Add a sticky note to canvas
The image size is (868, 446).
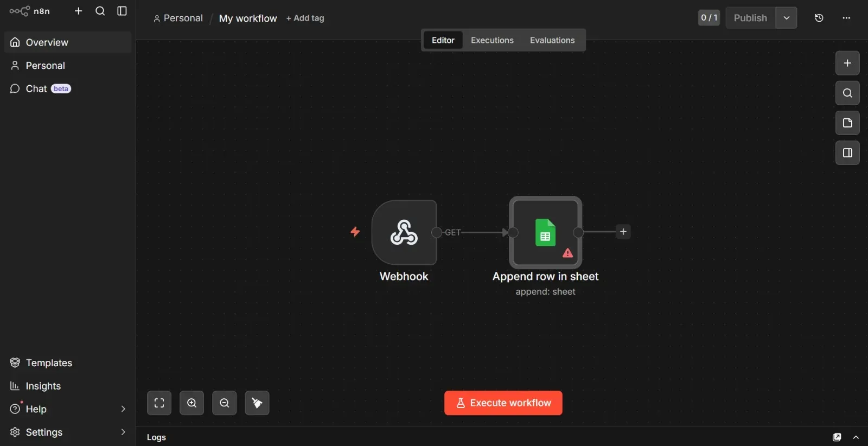[x=847, y=123]
